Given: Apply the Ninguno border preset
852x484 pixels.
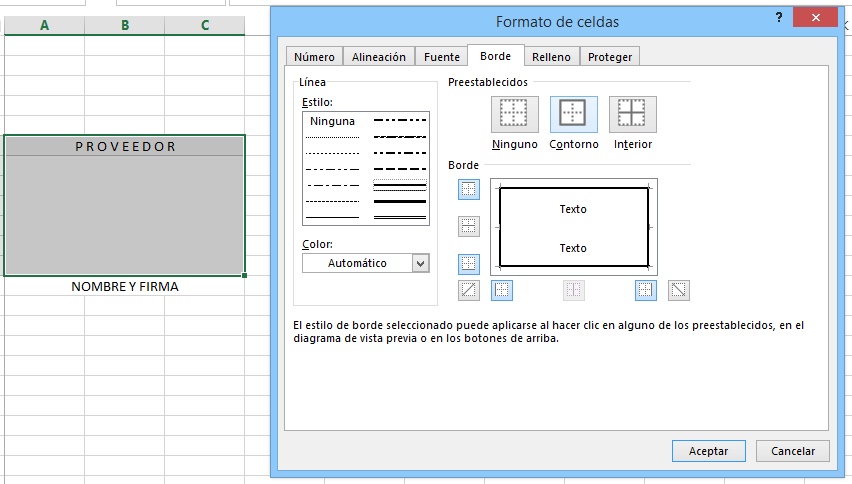Looking at the screenshot, I should coord(514,115).
